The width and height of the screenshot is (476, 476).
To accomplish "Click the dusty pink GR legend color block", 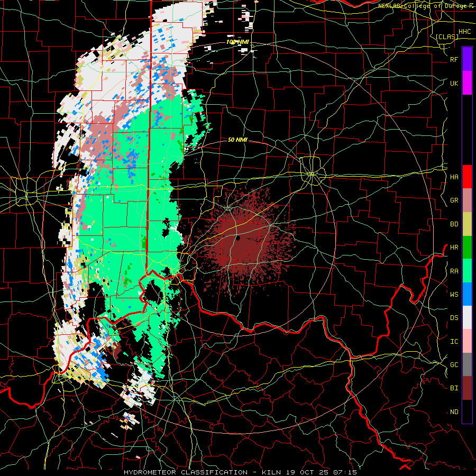I will [x=467, y=200].
